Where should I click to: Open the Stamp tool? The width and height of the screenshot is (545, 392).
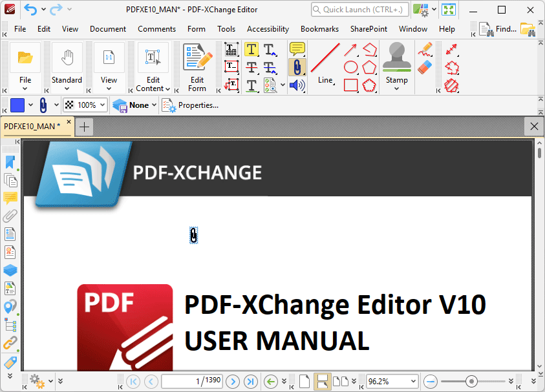point(396,67)
